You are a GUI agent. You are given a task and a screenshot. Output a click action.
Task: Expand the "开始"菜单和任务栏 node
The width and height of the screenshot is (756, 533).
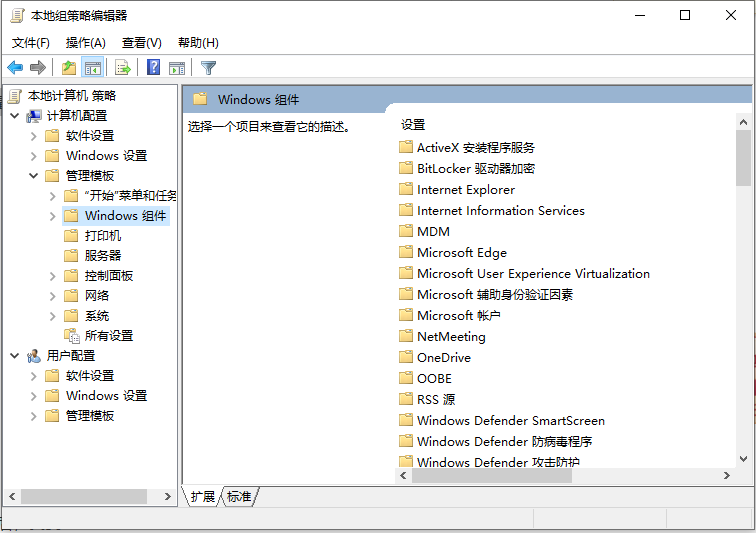point(53,196)
